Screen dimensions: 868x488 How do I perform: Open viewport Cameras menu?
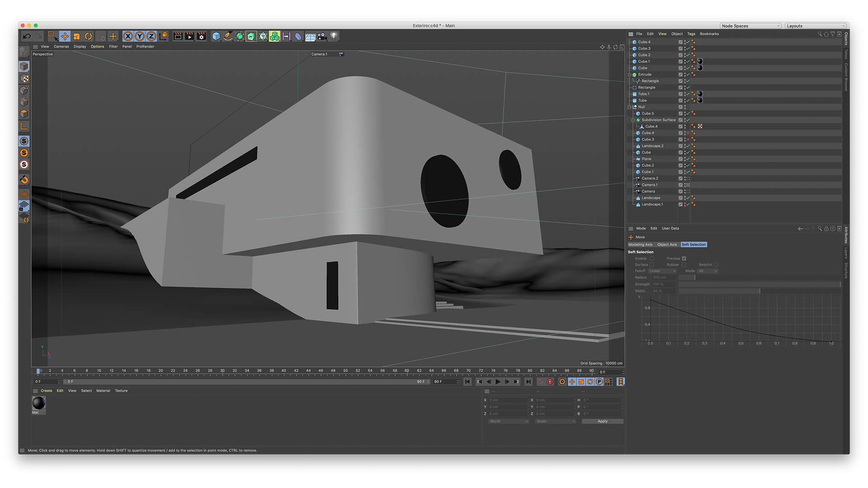(x=61, y=47)
